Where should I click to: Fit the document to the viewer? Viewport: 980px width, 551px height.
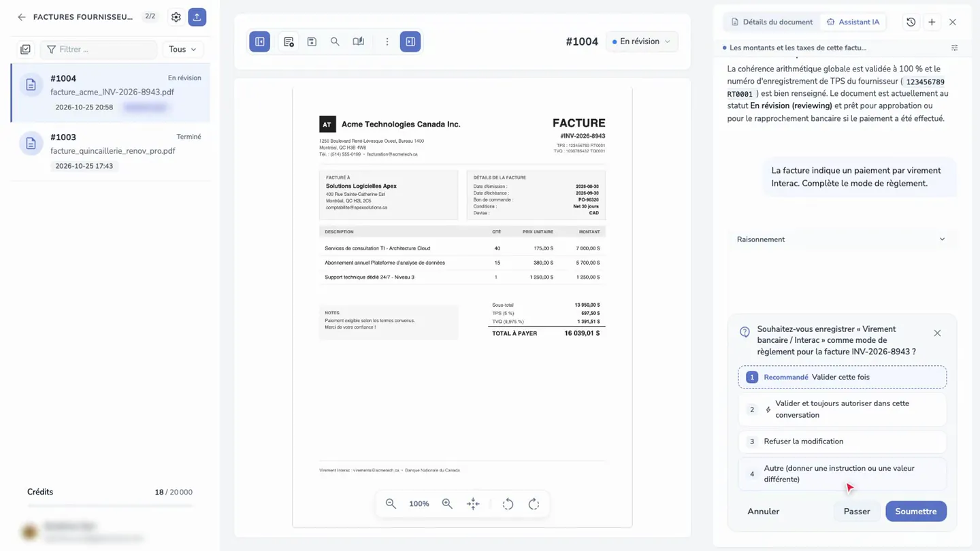point(473,504)
